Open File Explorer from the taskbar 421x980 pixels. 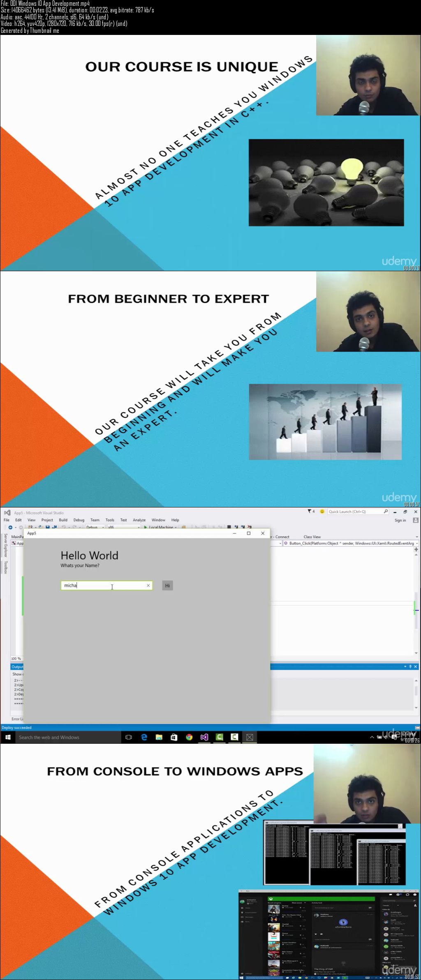pos(159,737)
